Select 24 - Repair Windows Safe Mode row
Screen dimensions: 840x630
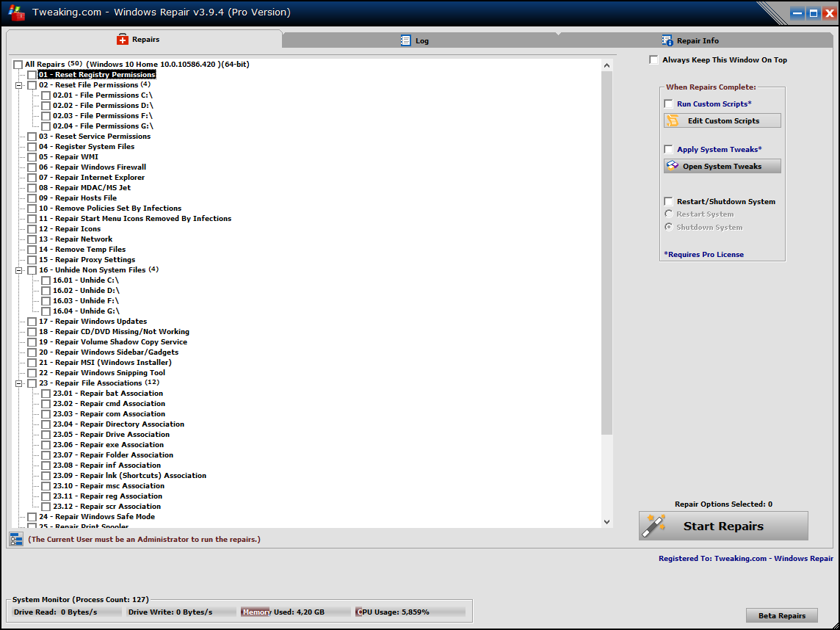[x=97, y=517]
